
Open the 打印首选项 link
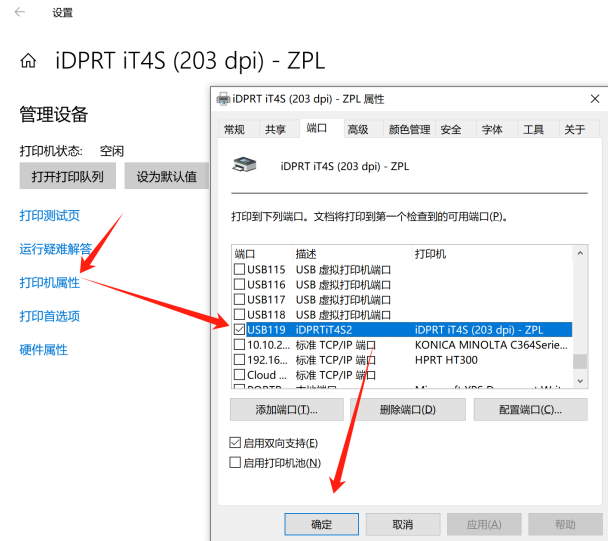50,316
